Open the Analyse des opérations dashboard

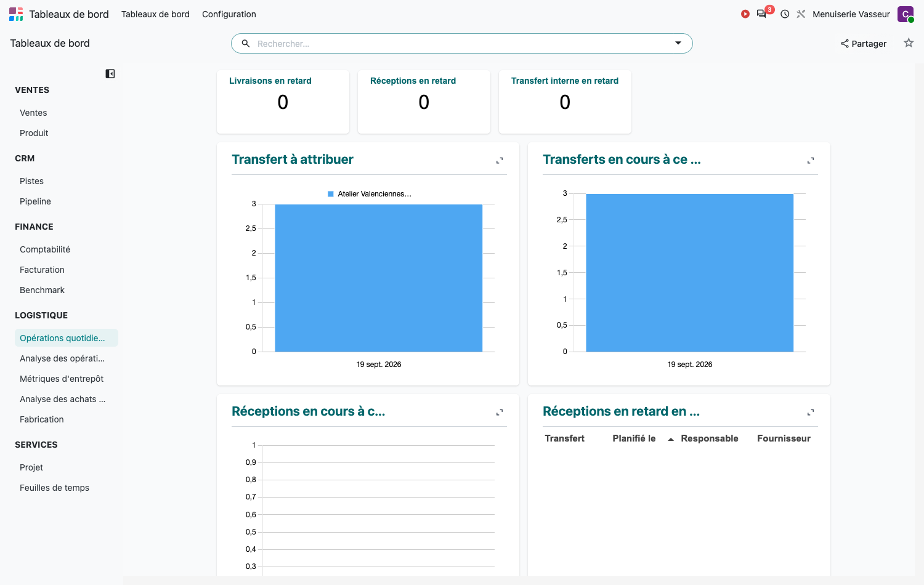[x=67, y=358]
